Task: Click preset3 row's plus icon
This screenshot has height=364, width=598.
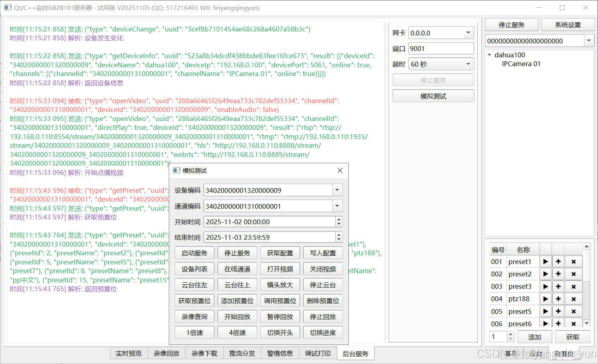Action: pos(558,286)
